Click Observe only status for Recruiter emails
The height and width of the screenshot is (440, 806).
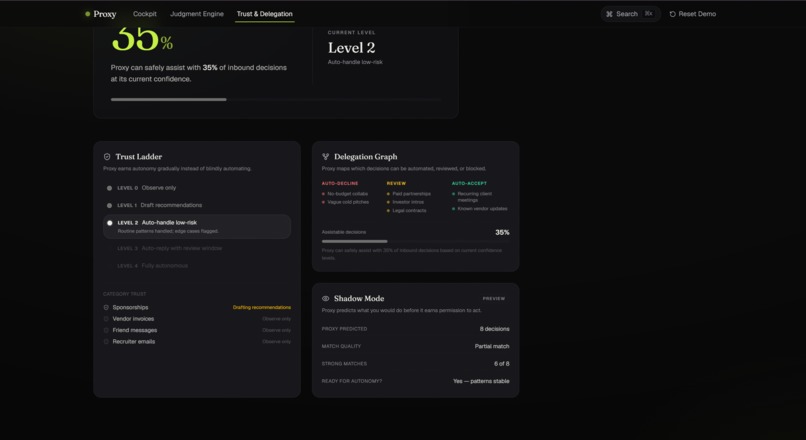(x=277, y=341)
